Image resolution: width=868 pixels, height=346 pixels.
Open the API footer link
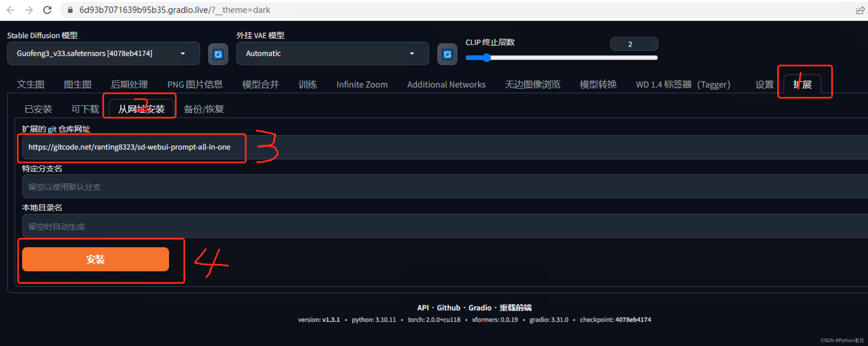point(423,308)
